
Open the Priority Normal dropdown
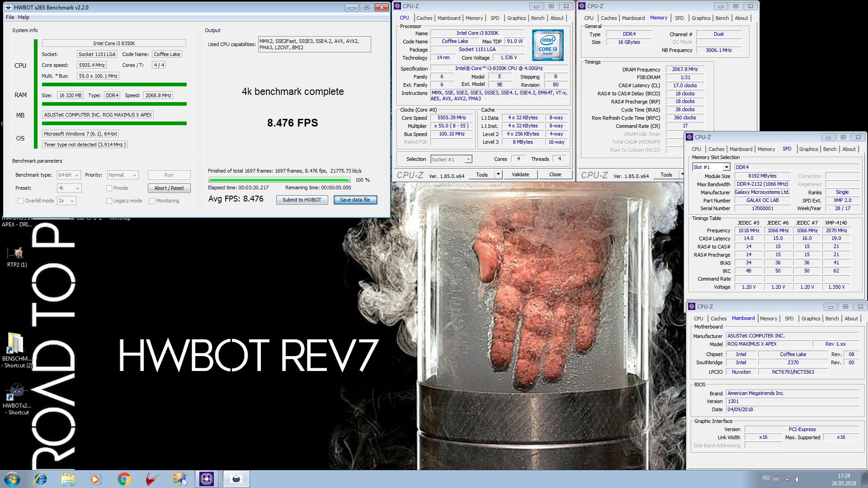(x=123, y=175)
